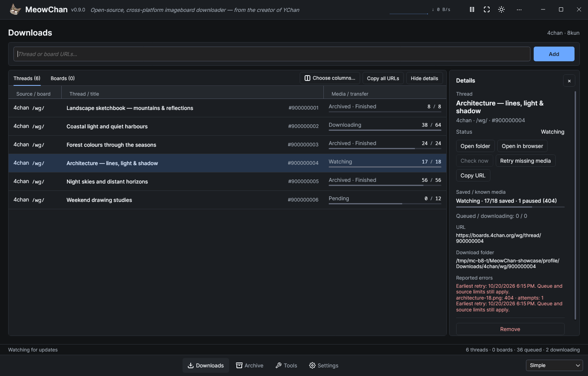The width and height of the screenshot is (588, 376).
Task: Click thread ID #900000004 in the list
Action: tap(303, 163)
